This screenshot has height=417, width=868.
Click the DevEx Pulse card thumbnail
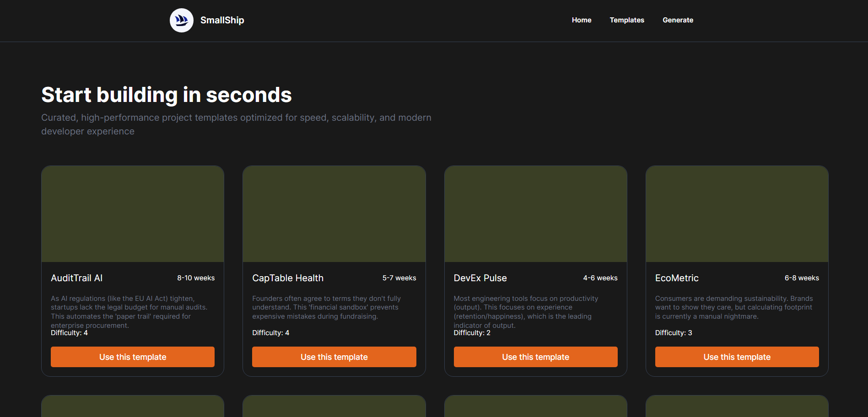pyautogui.click(x=535, y=214)
